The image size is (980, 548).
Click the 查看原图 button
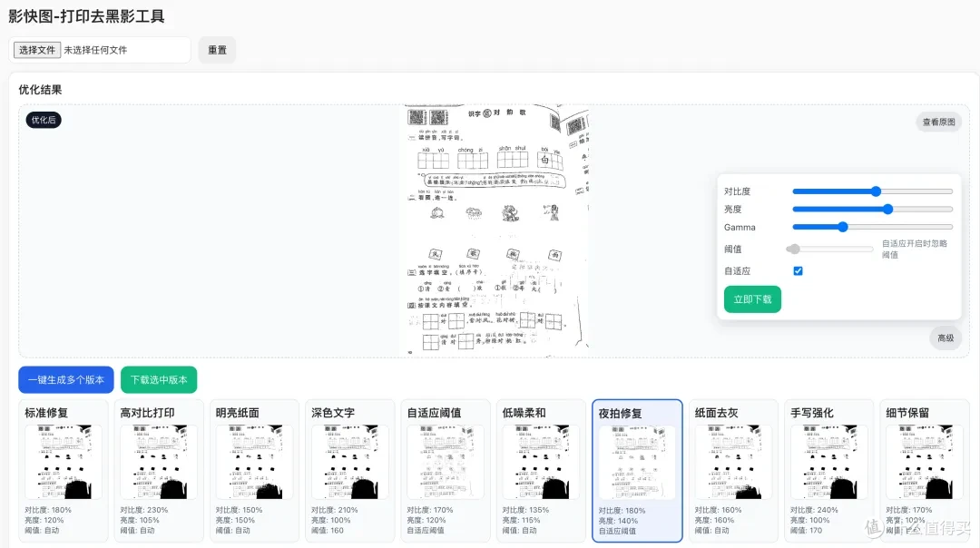(938, 122)
